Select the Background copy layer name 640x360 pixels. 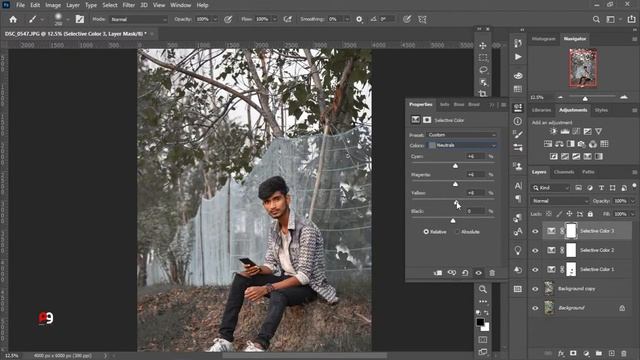(576, 289)
